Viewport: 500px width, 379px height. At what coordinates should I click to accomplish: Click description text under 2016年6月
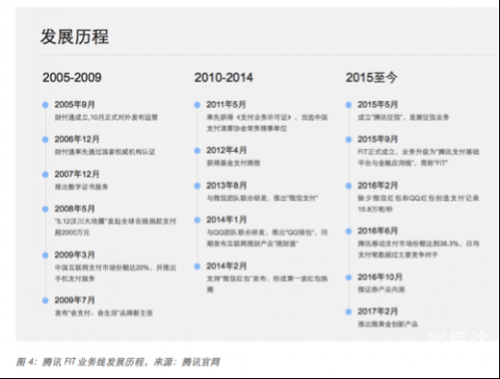click(418, 249)
